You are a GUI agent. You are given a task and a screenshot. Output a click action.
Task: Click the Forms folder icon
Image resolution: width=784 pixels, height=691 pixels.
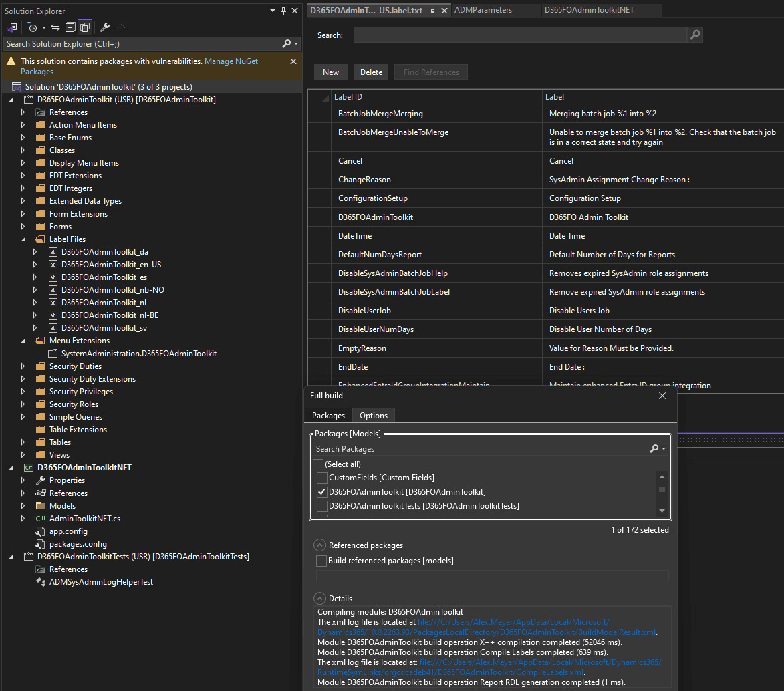click(x=41, y=227)
